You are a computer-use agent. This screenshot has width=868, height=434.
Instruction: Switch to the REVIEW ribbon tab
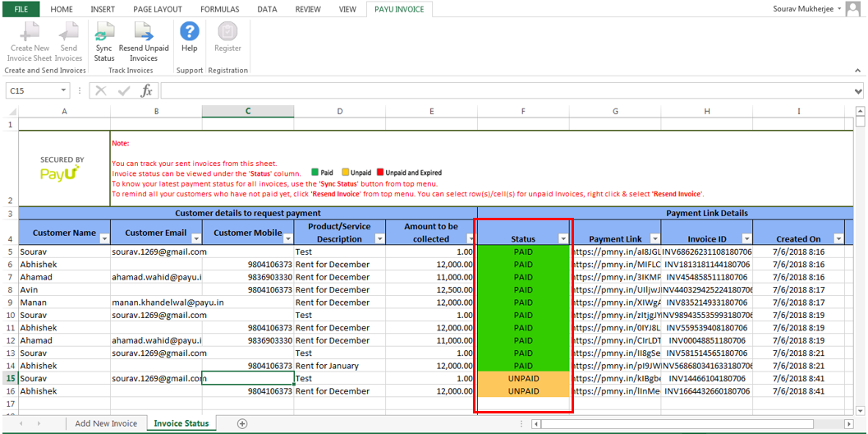click(x=308, y=9)
